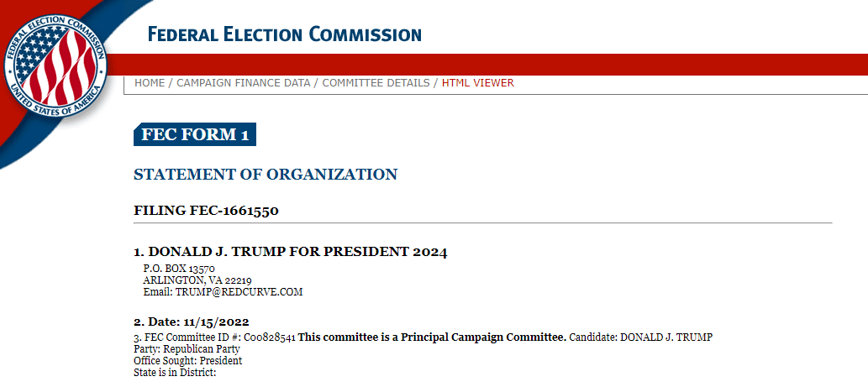Go to HOME in the breadcrumb
868x387 pixels.
(x=150, y=83)
